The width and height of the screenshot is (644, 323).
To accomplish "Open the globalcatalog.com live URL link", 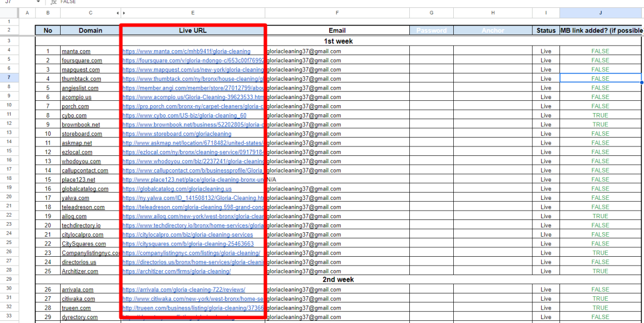I will (x=177, y=189).
